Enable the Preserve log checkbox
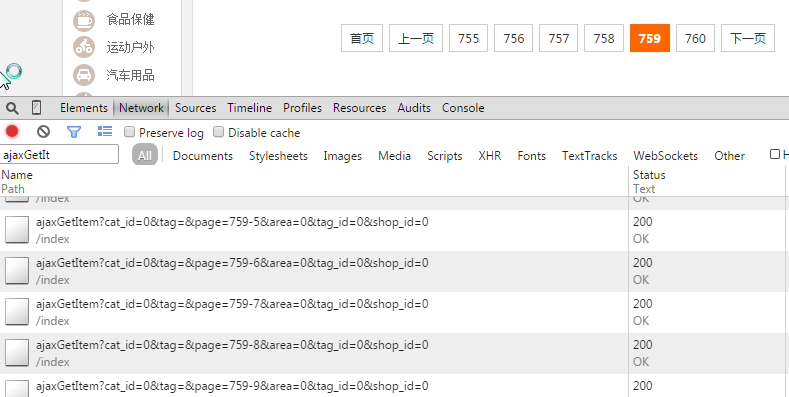 click(x=129, y=132)
